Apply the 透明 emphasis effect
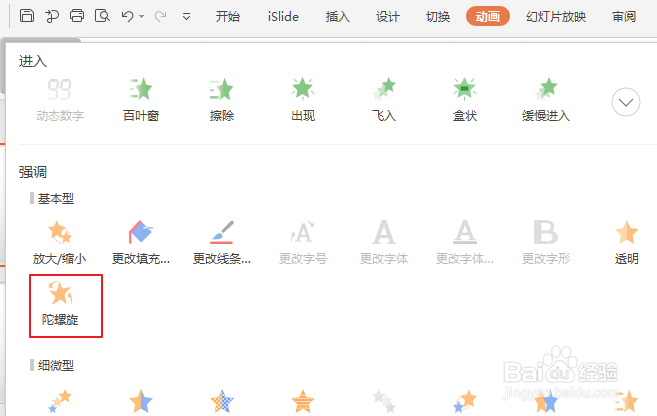The width and height of the screenshot is (657, 416). click(x=626, y=243)
